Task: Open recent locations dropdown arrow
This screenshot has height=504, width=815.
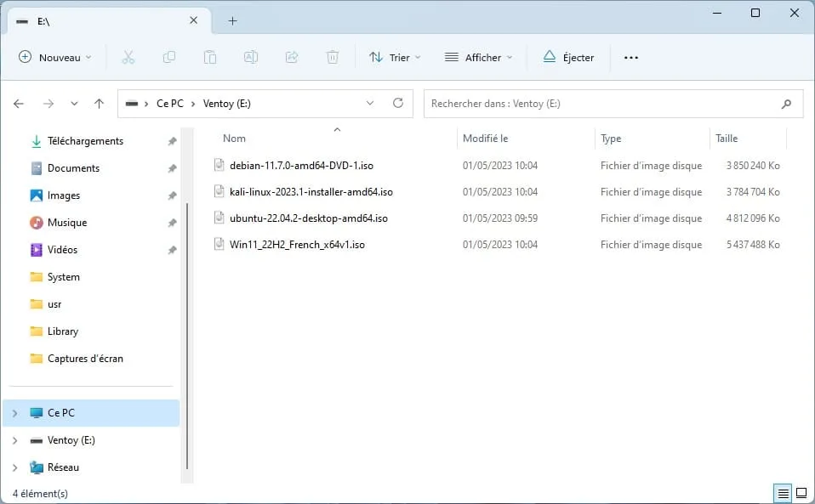Action: [74, 104]
